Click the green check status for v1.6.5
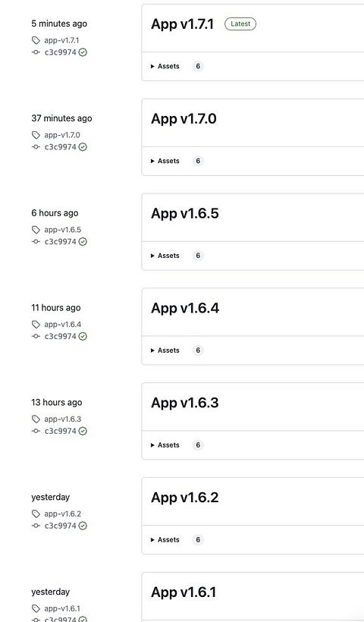The image size is (364, 622). click(x=83, y=241)
